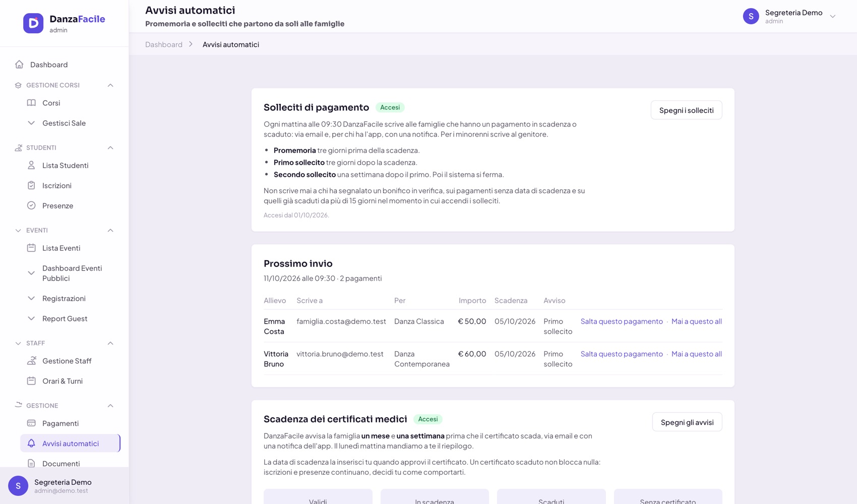Open Dashboard Eventi Pubblici menu item

(x=71, y=273)
